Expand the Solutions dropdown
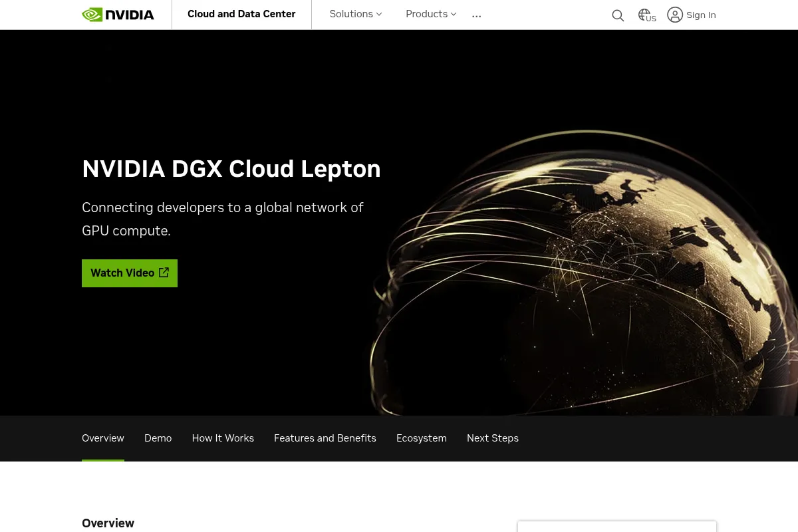The image size is (798, 532). (x=356, y=14)
